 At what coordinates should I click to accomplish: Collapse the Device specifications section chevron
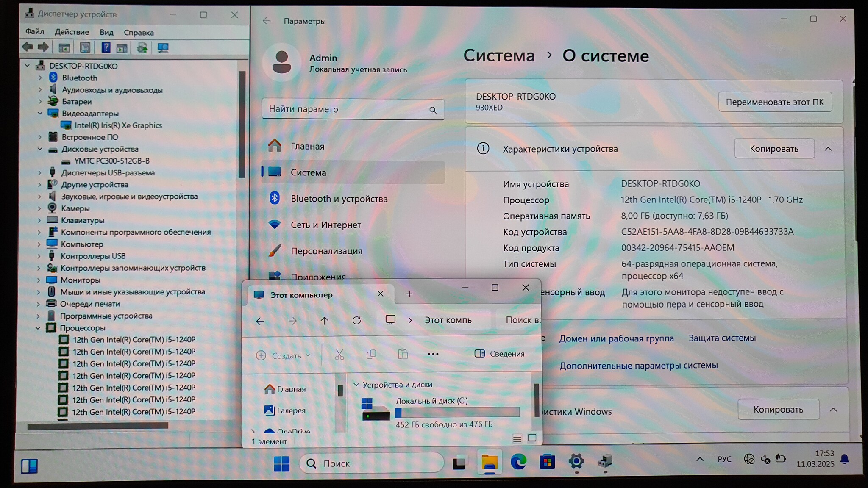(x=828, y=149)
